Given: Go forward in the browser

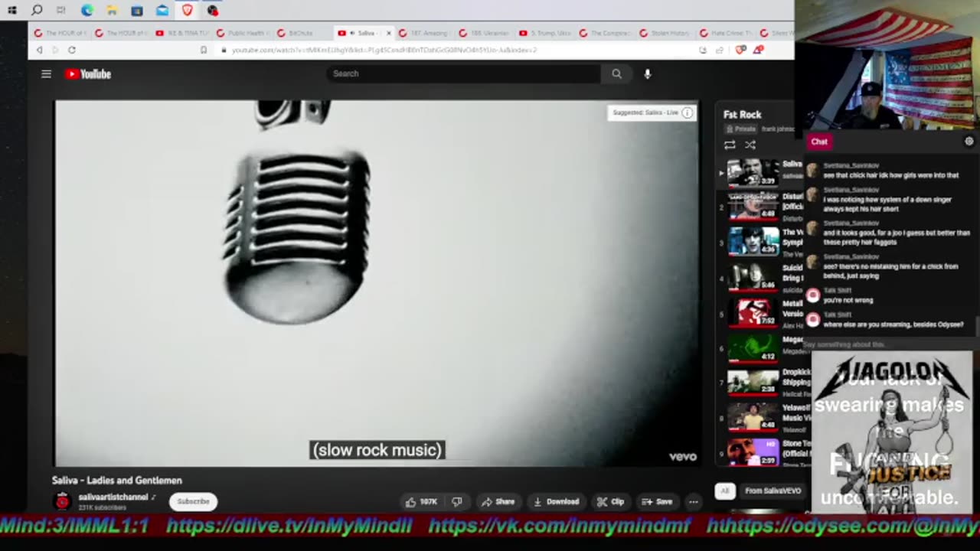Looking at the screenshot, I should pyautogui.click(x=55, y=50).
